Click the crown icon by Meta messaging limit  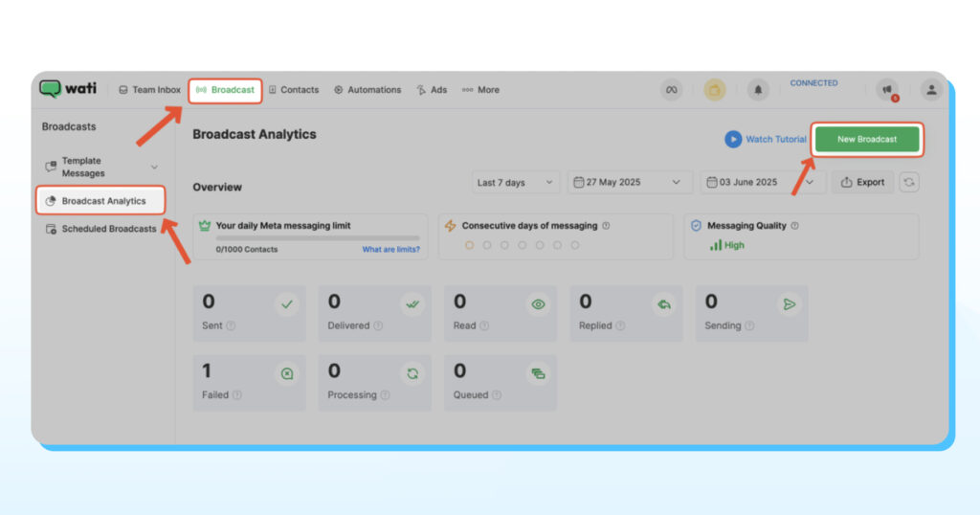205,226
